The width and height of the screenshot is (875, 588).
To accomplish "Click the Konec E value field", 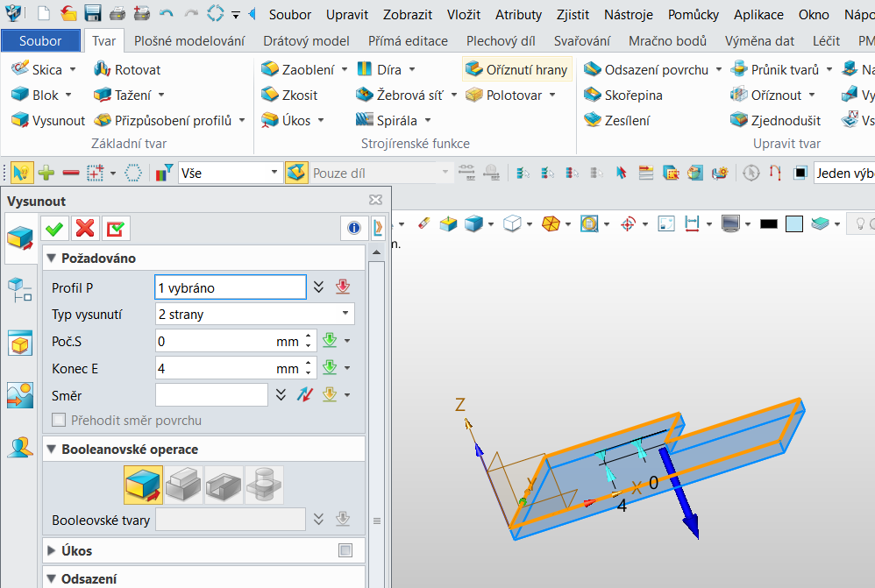I will pos(215,369).
